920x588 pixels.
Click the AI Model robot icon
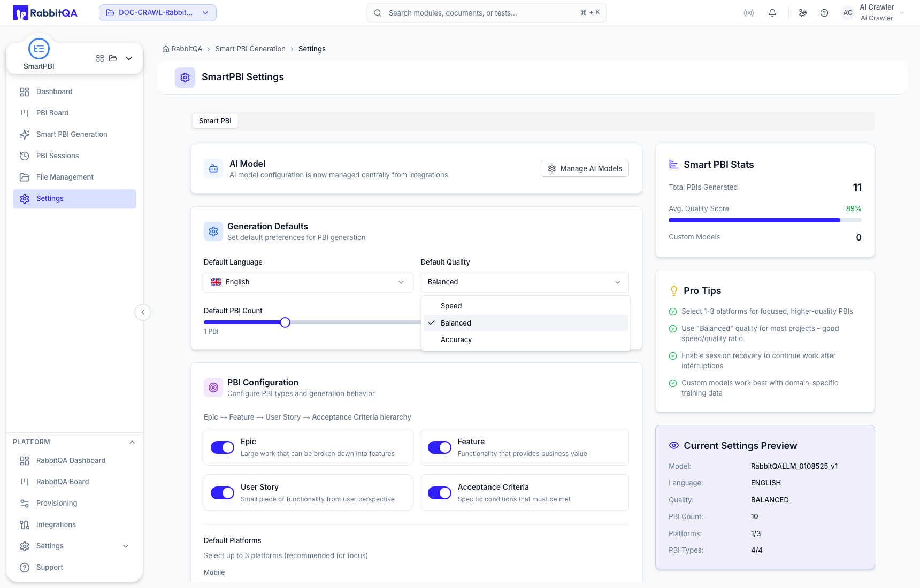(x=213, y=169)
